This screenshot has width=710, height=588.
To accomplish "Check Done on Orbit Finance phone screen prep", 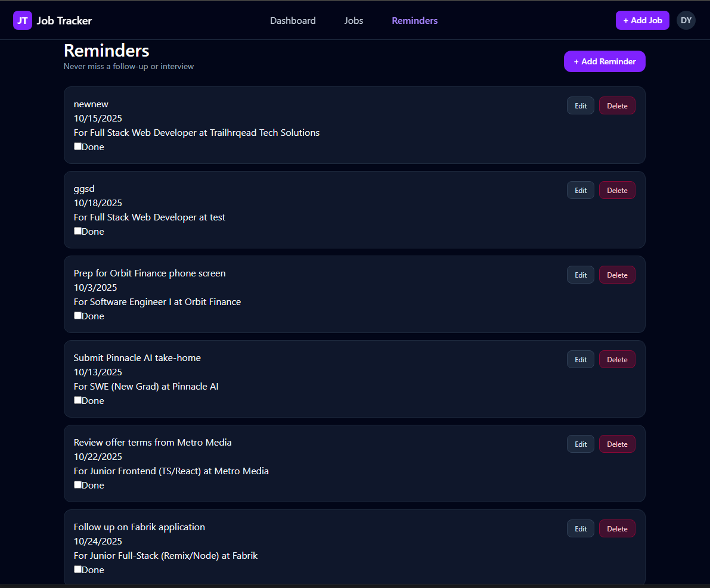I will pyautogui.click(x=77, y=315).
